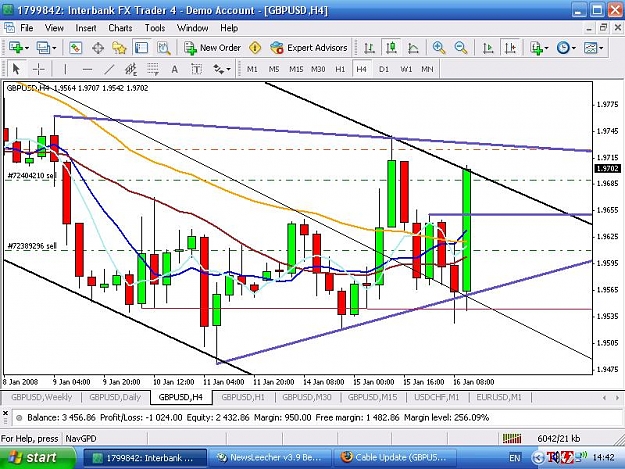Click the arrows objects icon

[218, 69]
